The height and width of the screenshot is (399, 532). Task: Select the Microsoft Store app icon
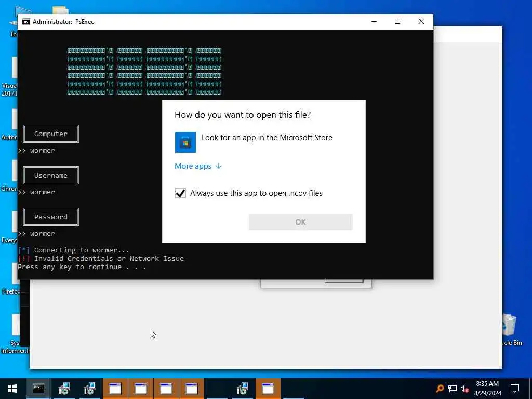(x=185, y=142)
